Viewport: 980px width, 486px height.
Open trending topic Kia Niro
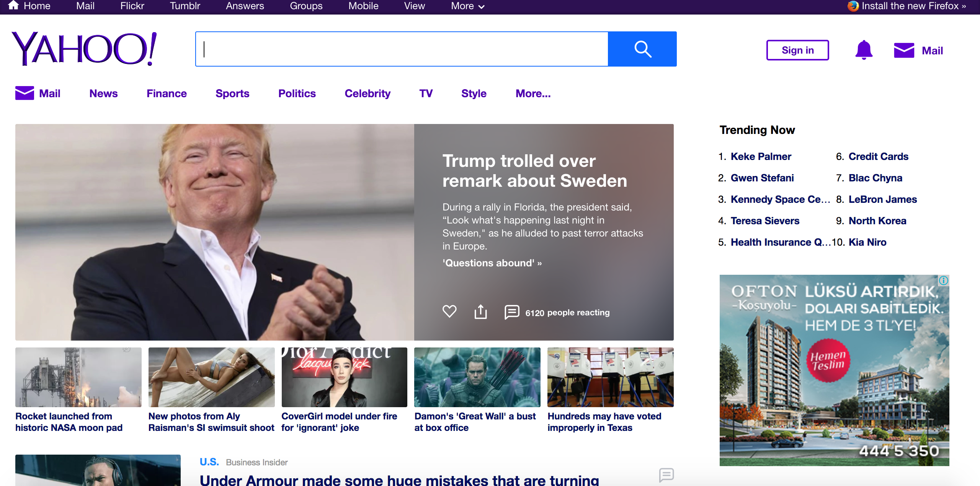pos(867,242)
